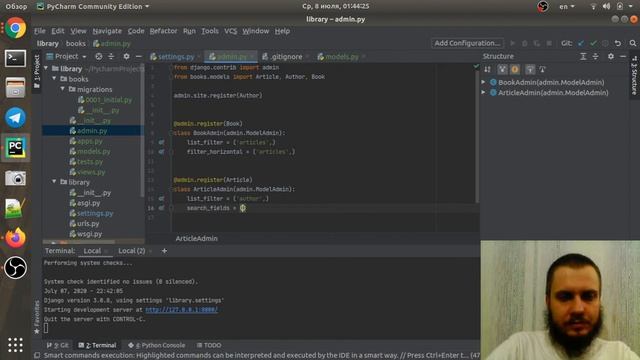Click the rollback/revert arrow icon
Image resolution: width=640 pixels, height=360 pixels.
(x=618, y=43)
